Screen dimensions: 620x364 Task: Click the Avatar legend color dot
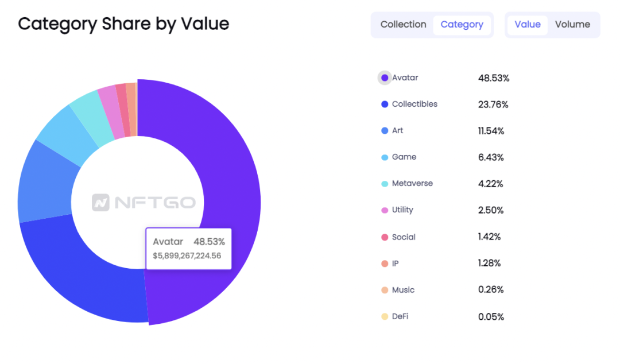pos(384,78)
